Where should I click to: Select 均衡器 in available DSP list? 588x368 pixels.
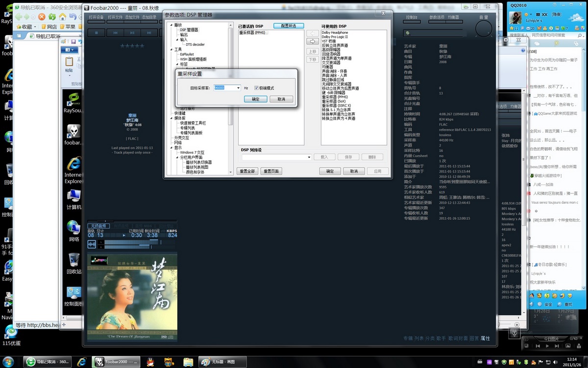point(327,67)
